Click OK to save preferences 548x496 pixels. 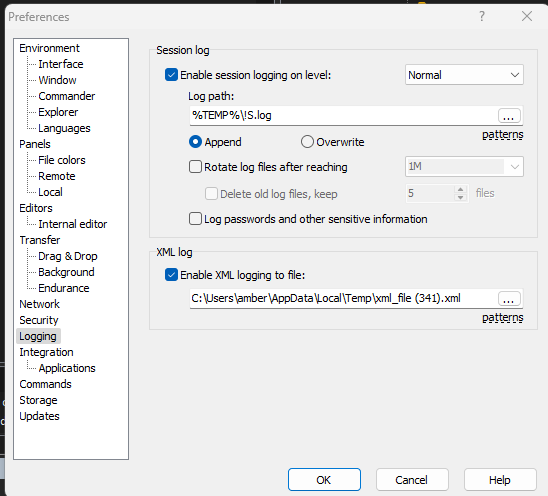[x=324, y=480]
